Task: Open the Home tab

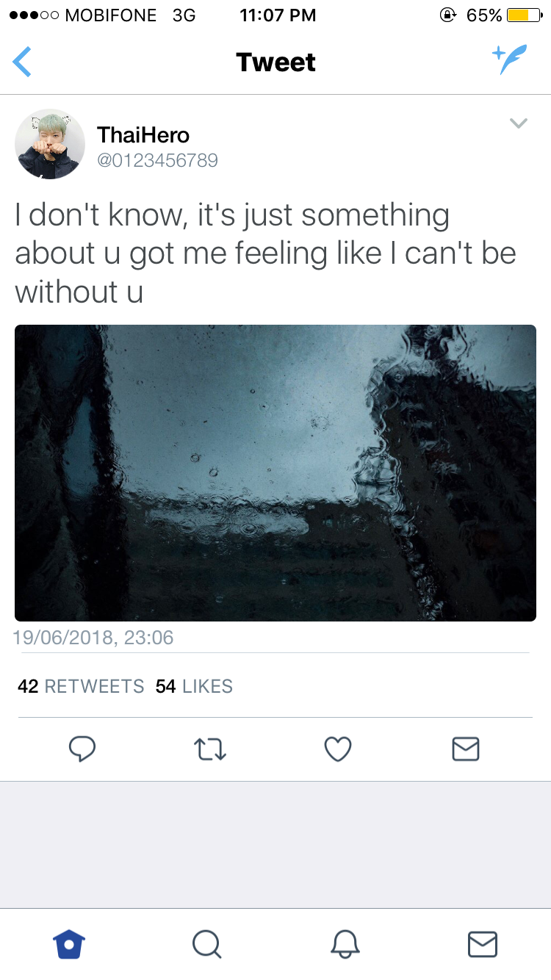Action: [x=70, y=943]
